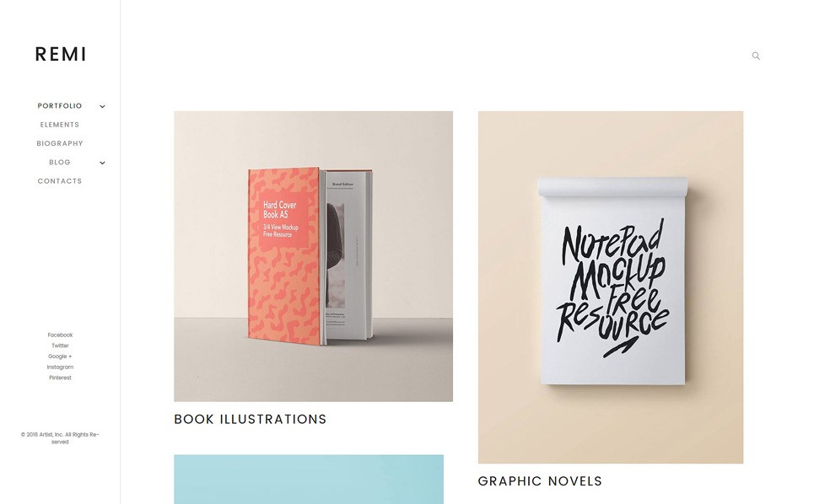Click the copyright Artist, Inc. footer text
Image resolution: width=814 pixels, height=504 pixels.
60,438
